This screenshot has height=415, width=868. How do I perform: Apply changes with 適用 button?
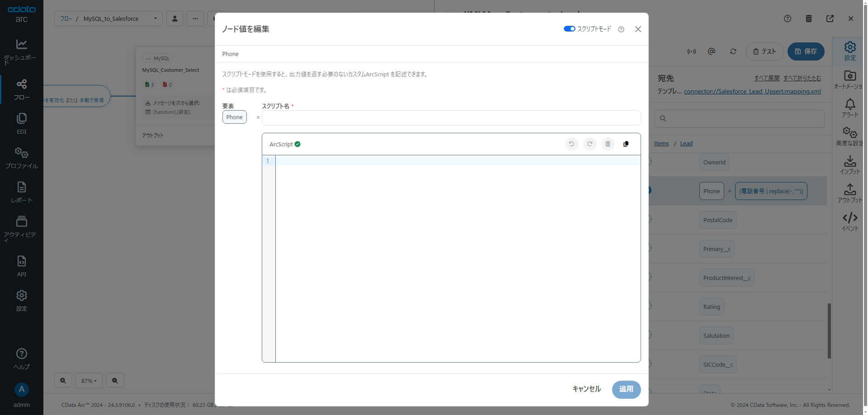tap(626, 389)
